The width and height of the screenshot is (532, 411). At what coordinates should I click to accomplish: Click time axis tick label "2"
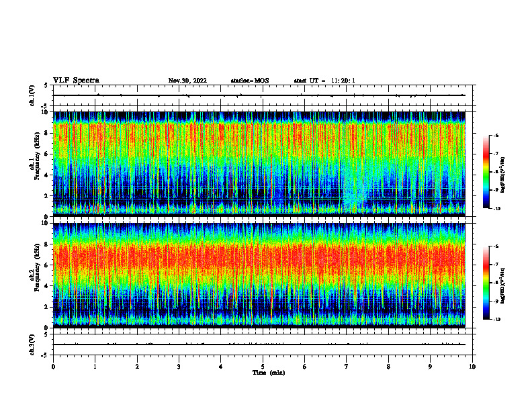click(137, 367)
